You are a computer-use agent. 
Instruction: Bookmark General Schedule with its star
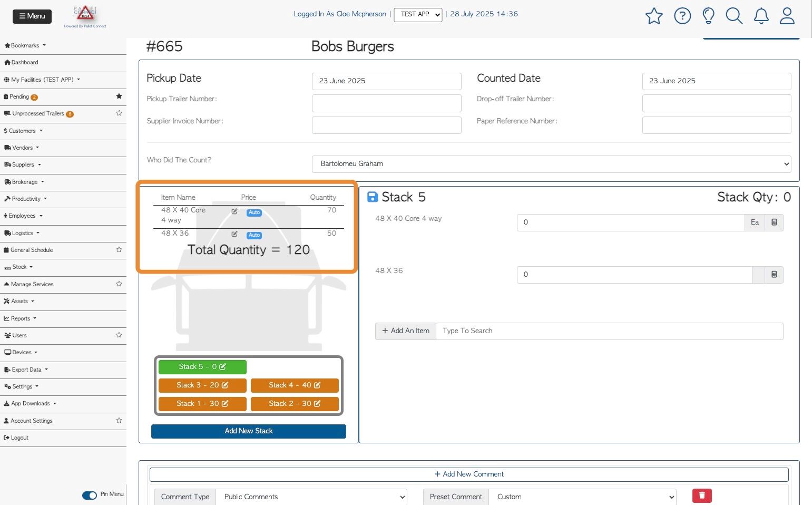point(119,250)
